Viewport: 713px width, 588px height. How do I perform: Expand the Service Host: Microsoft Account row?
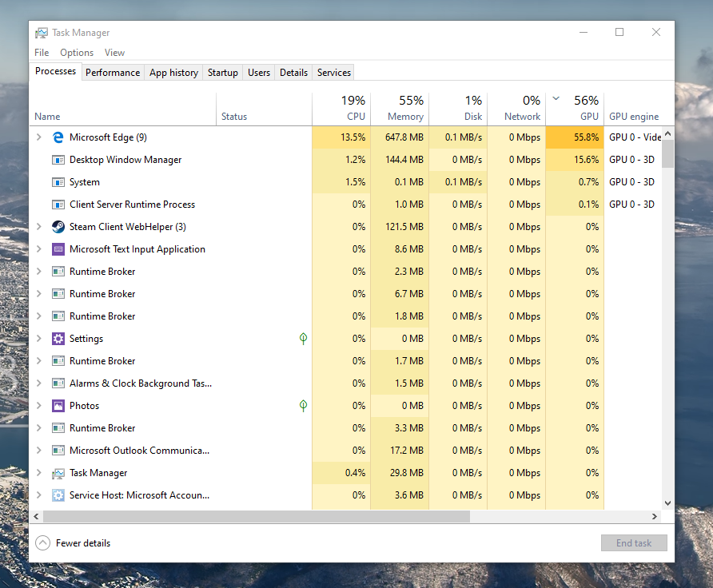tap(39, 495)
